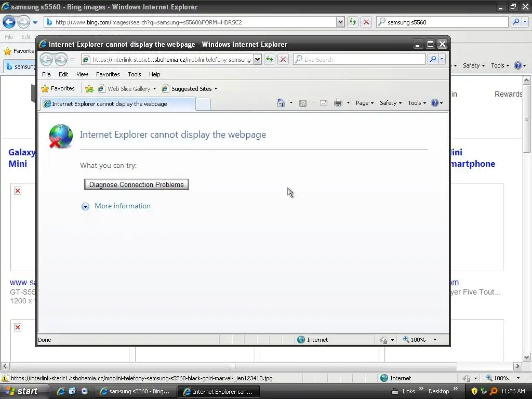Click vertical scrollbar down arrow in Bing window
Image resolution: width=532 pixels, height=399 pixels.
coord(527,357)
